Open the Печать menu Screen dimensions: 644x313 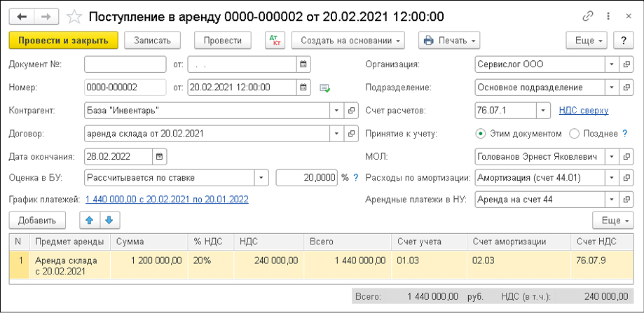pyautogui.click(x=449, y=40)
